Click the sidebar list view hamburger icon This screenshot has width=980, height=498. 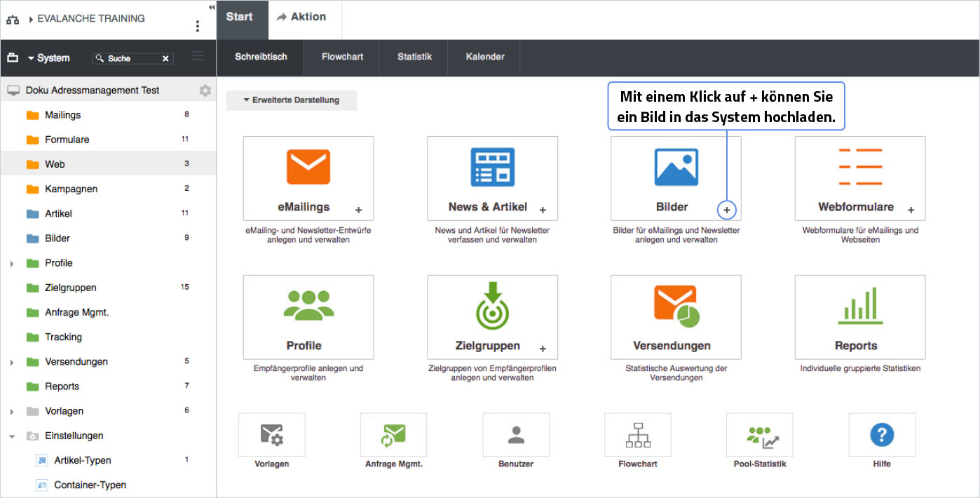click(198, 56)
